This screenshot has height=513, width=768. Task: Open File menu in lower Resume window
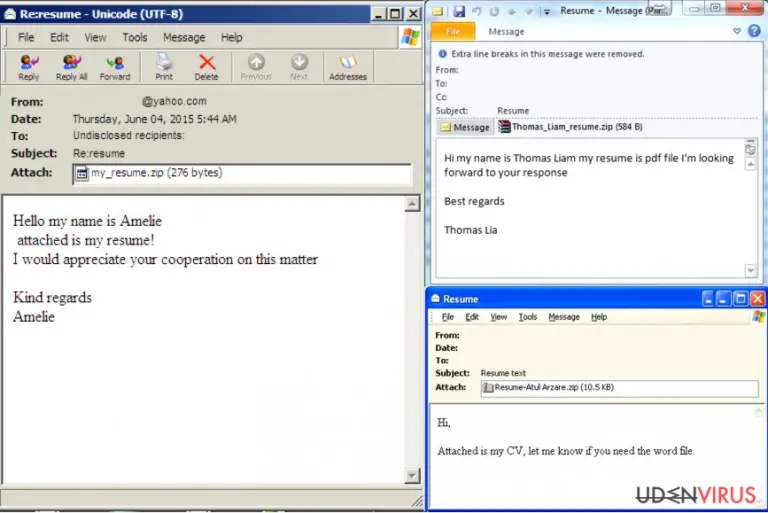448,317
